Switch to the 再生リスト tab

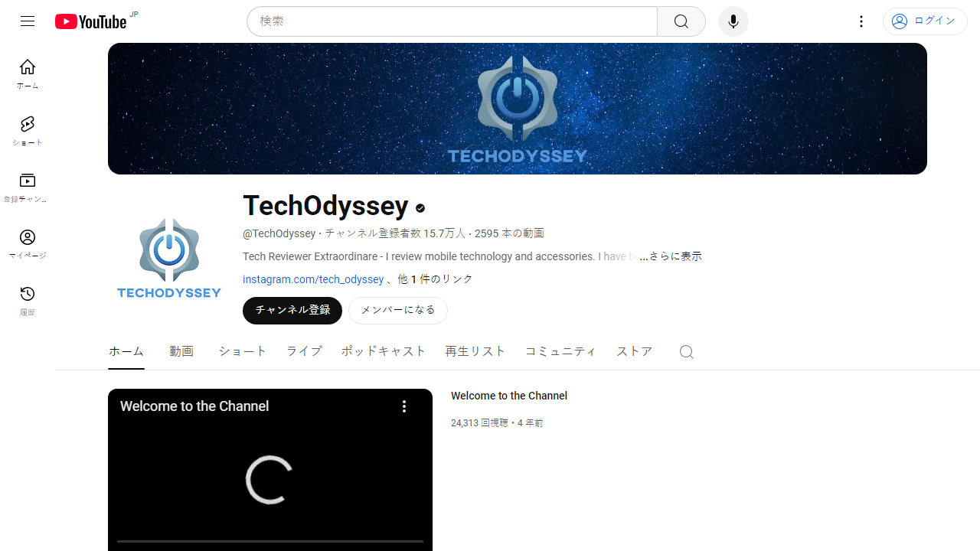tap(475, 351)
